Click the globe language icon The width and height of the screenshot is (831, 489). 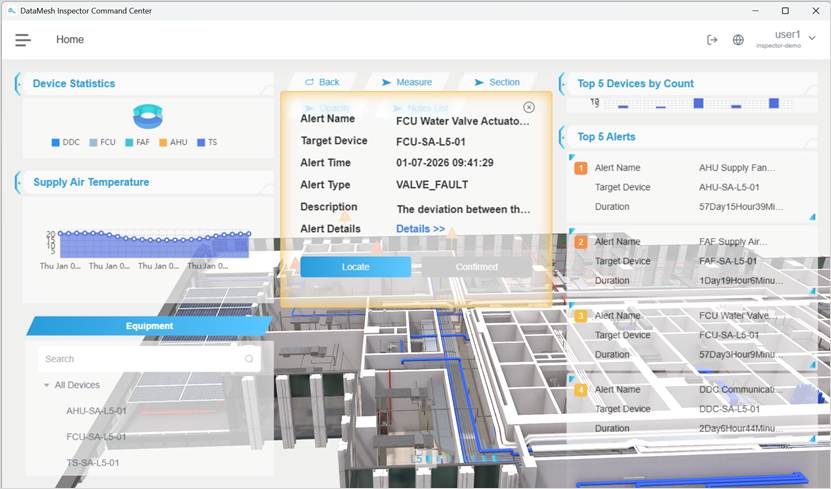coord(738,40)
